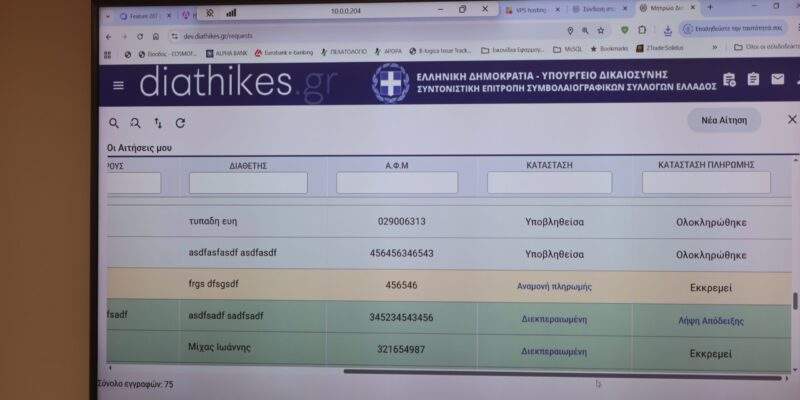This screenshot has height=400, width=800.
Task: Open the mail envelope icon in the header
Action: coord(777,80)
